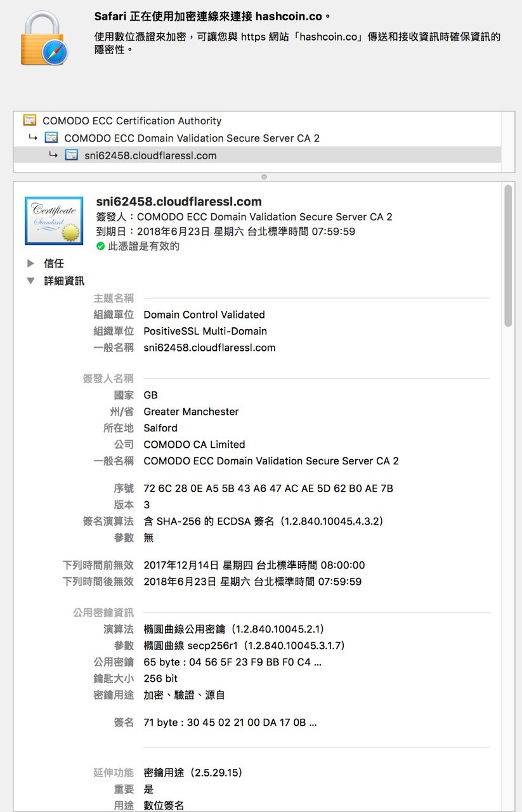522x812 pixels.
Task: Click the 此憑證是有效的 status text
Action: point(144,247)
